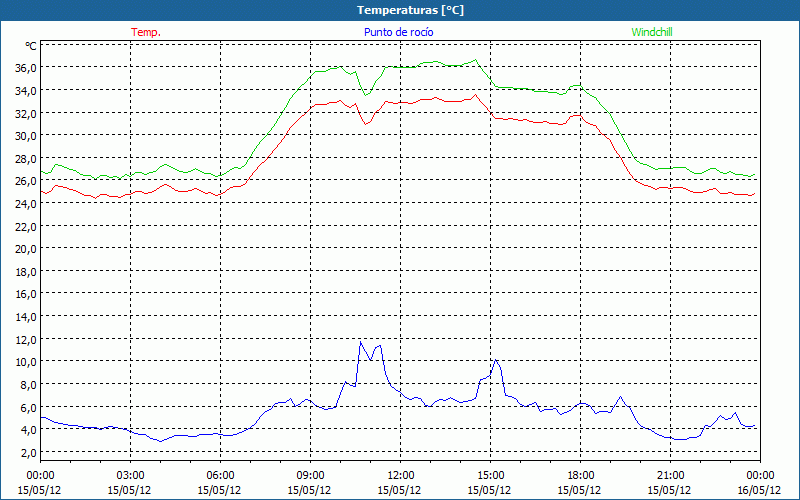This screenshot has height=500, width=800.
Task: Click the 15:00 time label
Action: pos(490,475)
